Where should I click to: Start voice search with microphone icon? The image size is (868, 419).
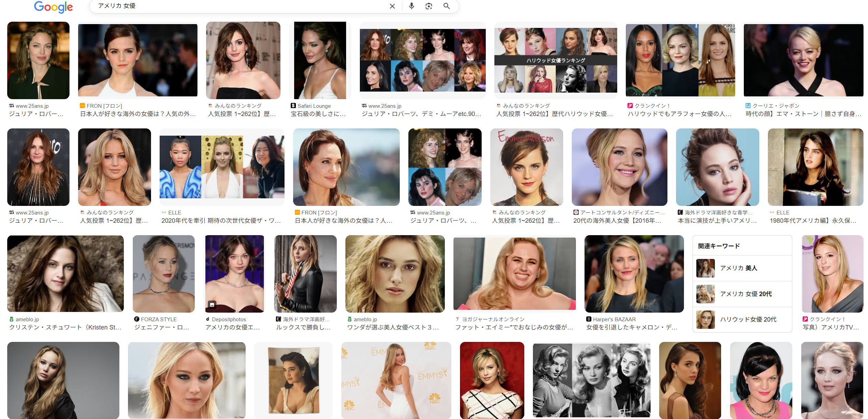(411, 6)
